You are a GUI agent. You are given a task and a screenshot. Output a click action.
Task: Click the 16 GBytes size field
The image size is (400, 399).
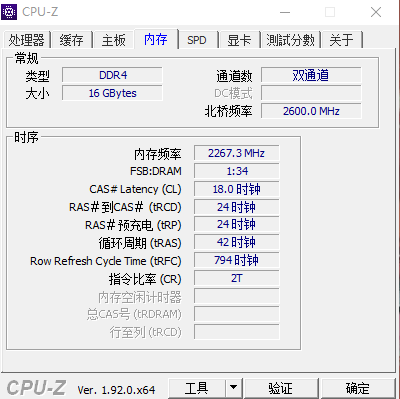coord(112,93)
